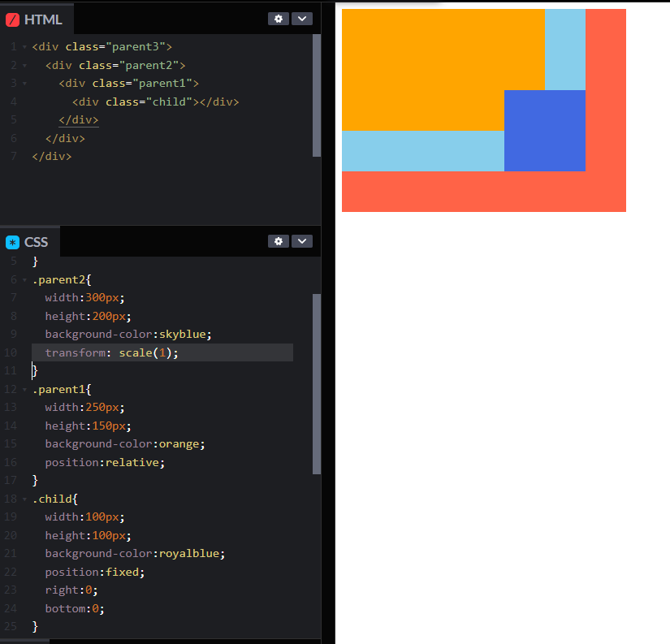Click 'position:fixed;' in .child rule
The height and width of the screenshot is (644, 670).
pyautogui.click(x=95, y=573)
